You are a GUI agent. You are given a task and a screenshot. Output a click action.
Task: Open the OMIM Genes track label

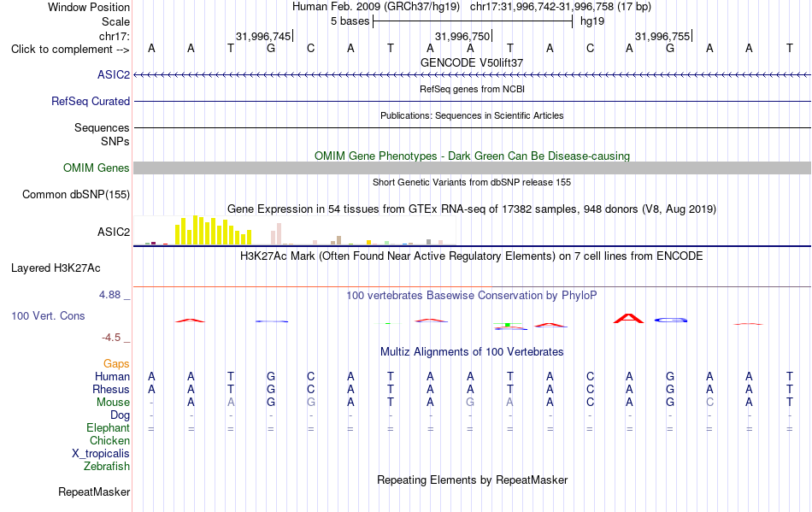(96, 168)
